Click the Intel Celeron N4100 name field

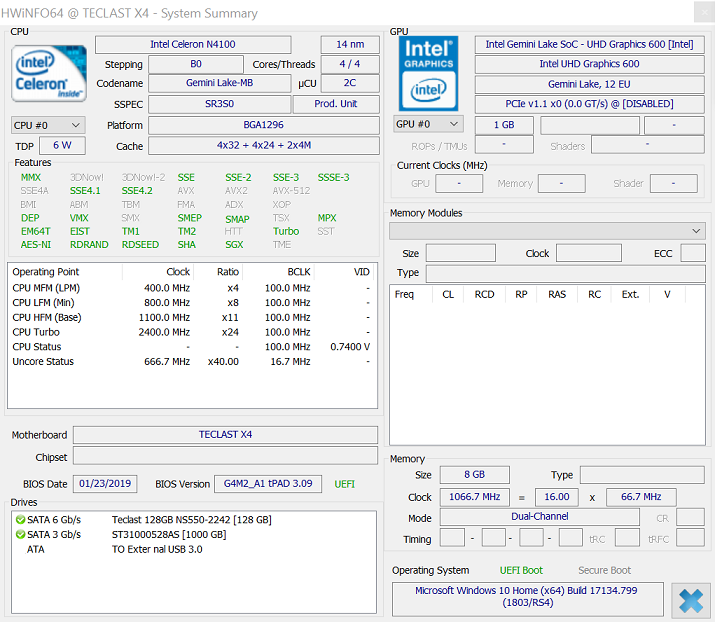click(x=193, y=45)
